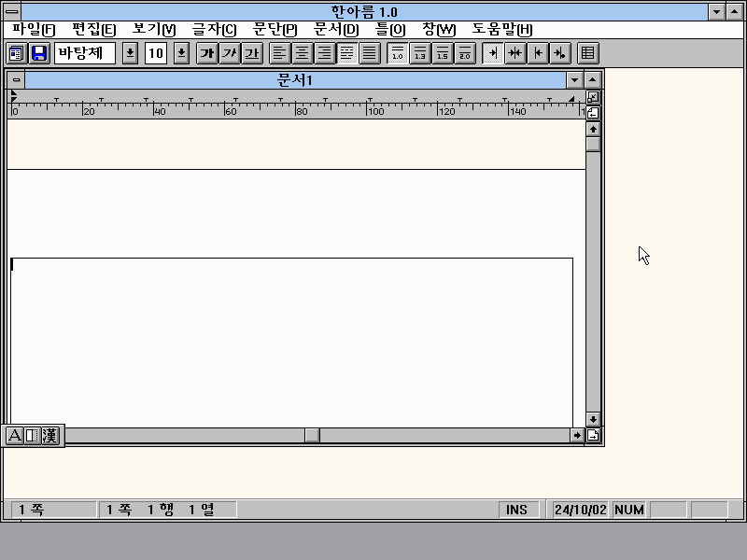747x560 pixels.
Task: Click inside the document text frame
Action: pyautogui.click(x=291, y=343)
